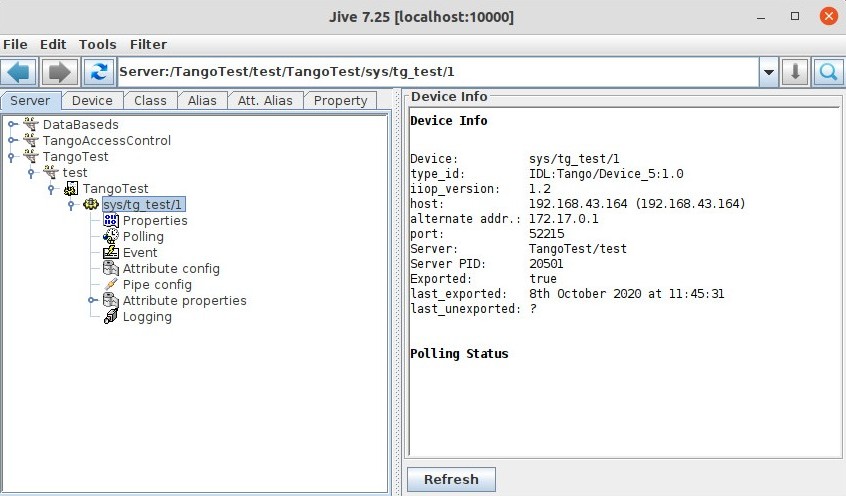
Task: Switch to the Device tab
Action: point(92,101)
